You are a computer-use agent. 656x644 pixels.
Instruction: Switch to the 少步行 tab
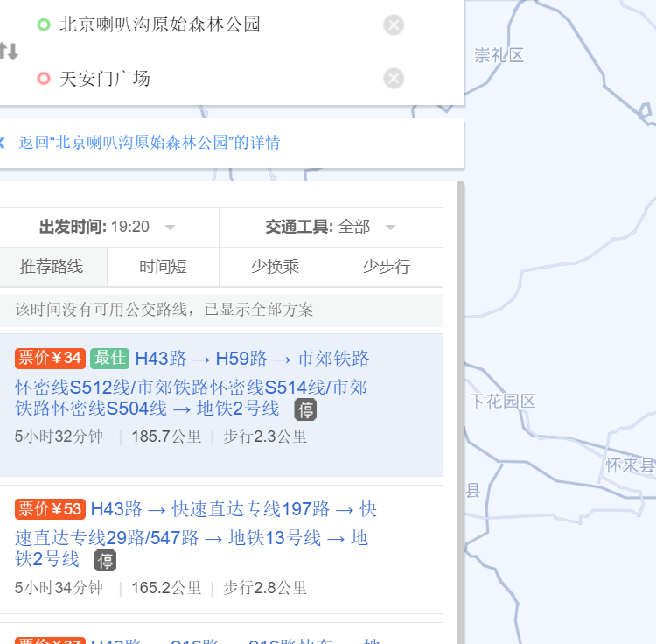387,267
